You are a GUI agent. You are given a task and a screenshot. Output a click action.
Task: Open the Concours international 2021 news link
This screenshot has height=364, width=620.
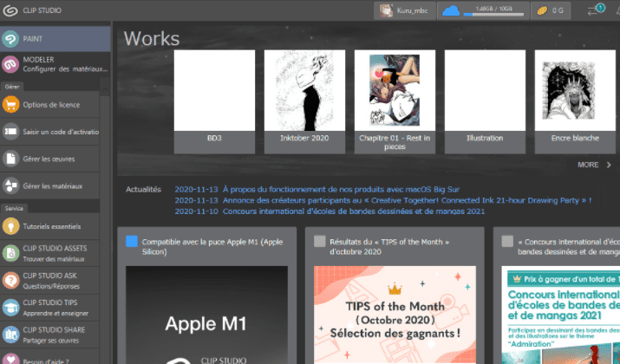coord(354,211)
